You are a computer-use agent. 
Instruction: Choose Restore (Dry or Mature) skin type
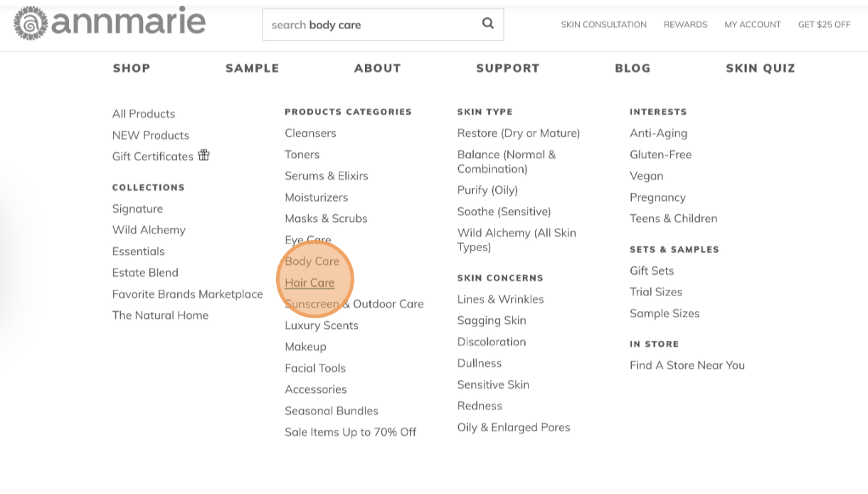click(x=519, y=133)
